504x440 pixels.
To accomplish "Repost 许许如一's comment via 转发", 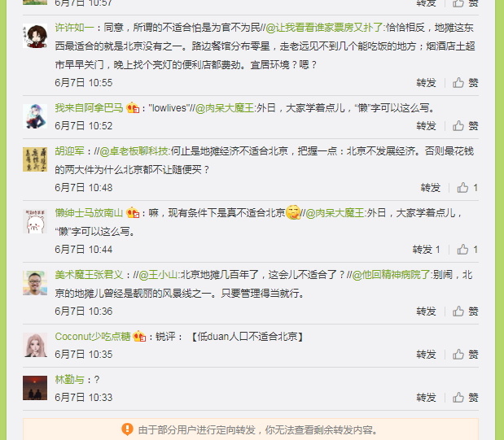I will (426, 83).
